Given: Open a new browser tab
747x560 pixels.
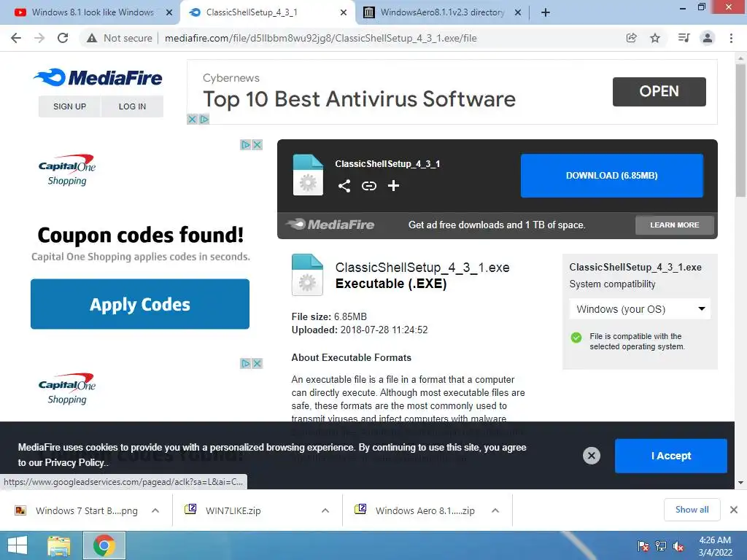Looking at the screenshot, I should point(546,12).
